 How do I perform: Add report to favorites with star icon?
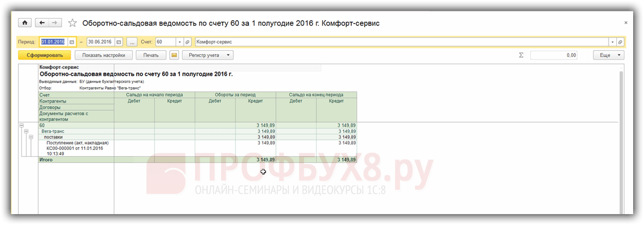click(x=72, y=23)
